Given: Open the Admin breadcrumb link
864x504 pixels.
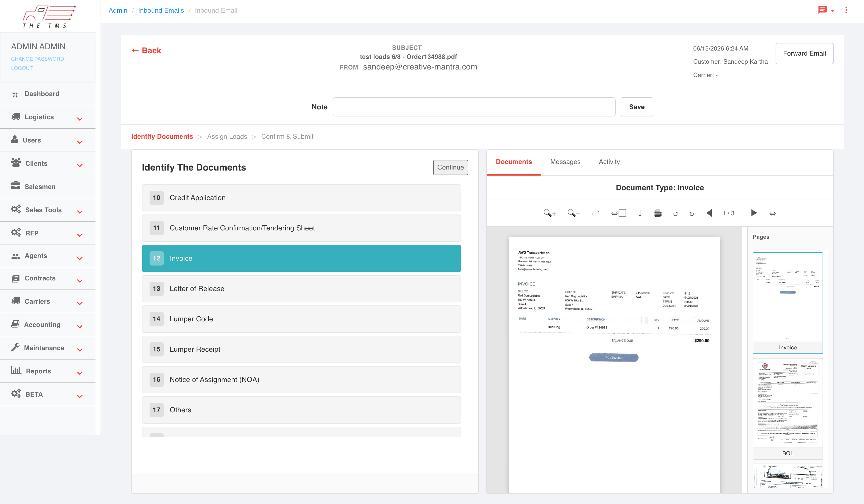Looking at the screenshot, I should click(118, 10).
